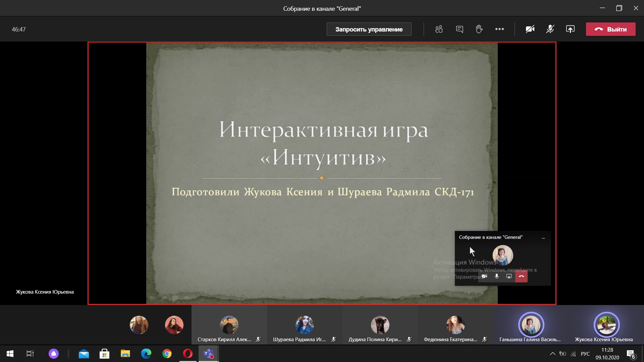Image resolution: width=644 pixels, height=362 pixels.
Task: Open the Windows notification center
Action: [x=631, y=354]
